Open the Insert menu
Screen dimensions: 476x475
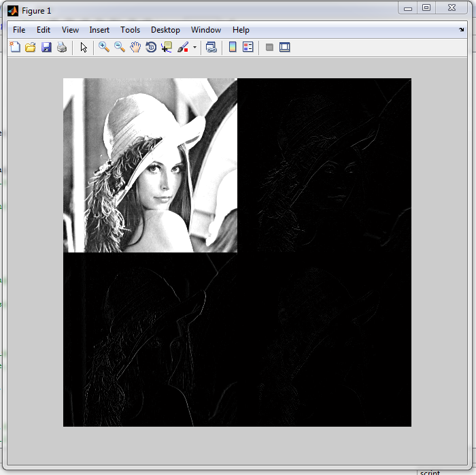click(x=99, y=30)
